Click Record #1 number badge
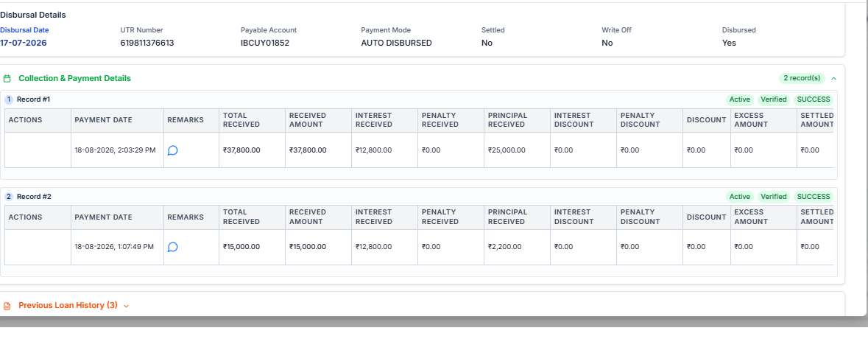The image size is (868, 339). coord(9,99)
